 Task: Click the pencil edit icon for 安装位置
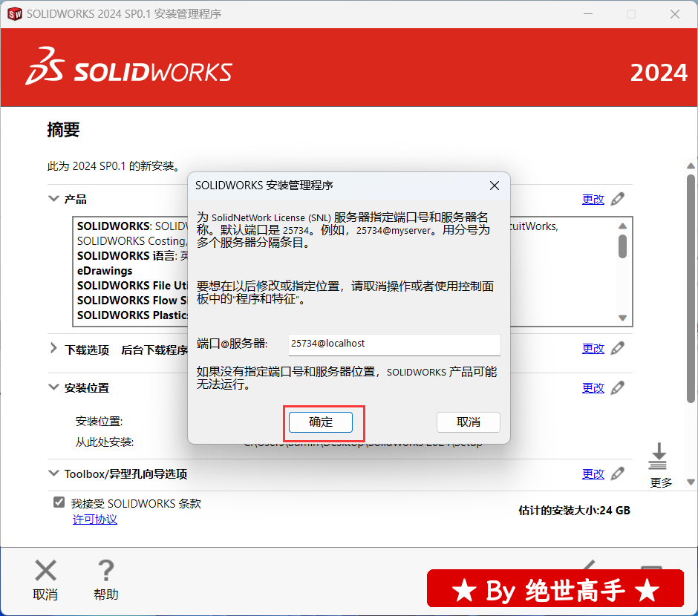(617, 388)
